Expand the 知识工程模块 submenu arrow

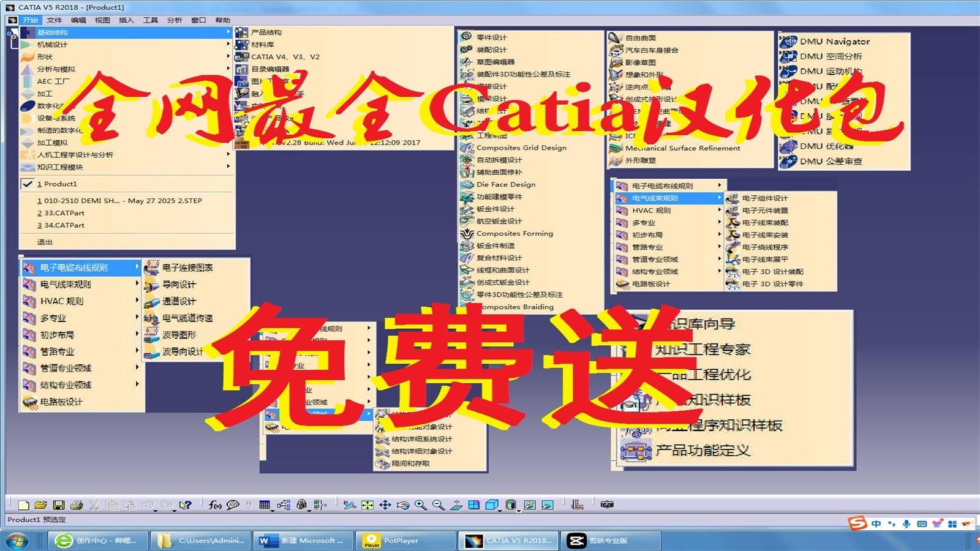228,167
